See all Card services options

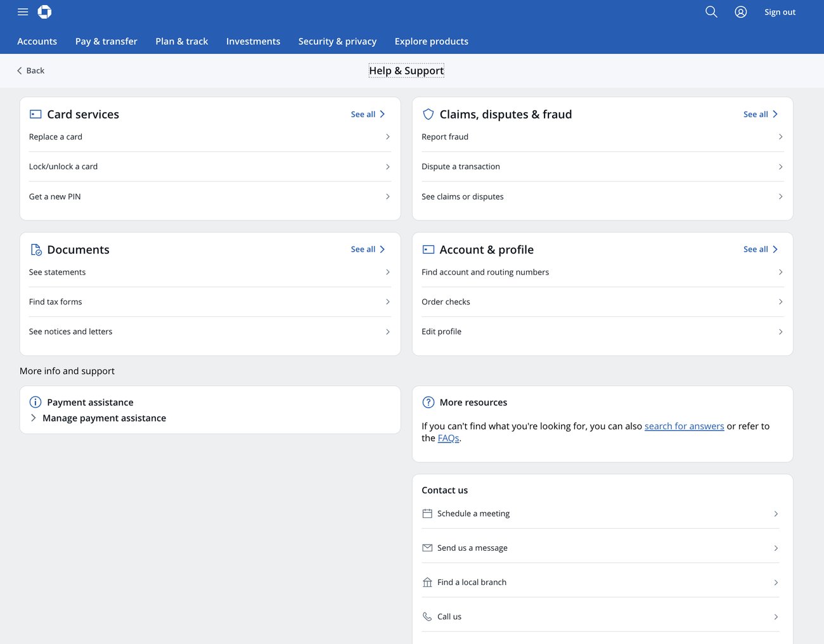click(368, 114)
